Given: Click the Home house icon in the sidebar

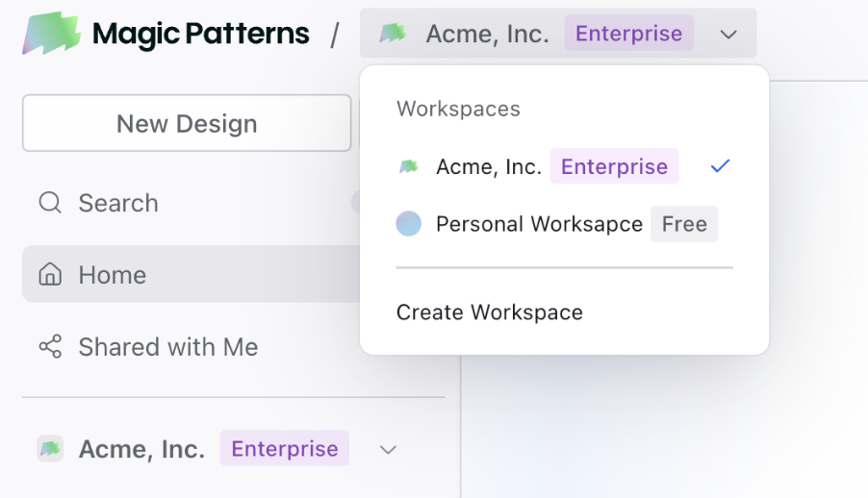Looking at the screenshot, I should (49, 275).
